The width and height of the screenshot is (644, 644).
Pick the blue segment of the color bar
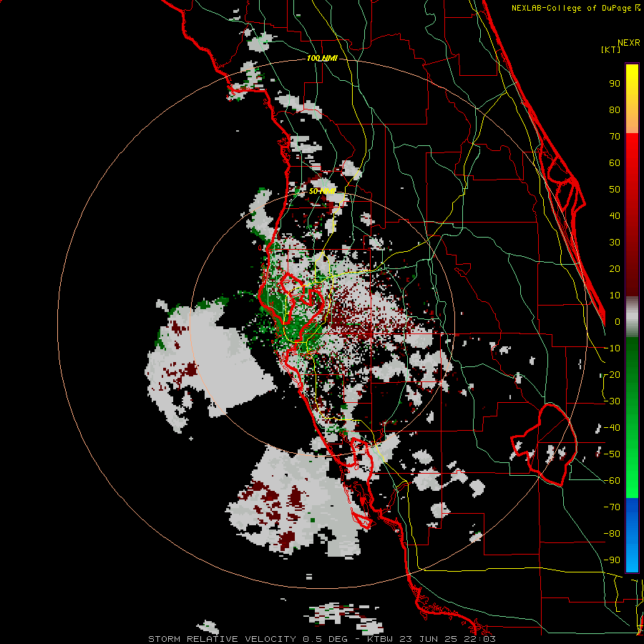[632, 535]
